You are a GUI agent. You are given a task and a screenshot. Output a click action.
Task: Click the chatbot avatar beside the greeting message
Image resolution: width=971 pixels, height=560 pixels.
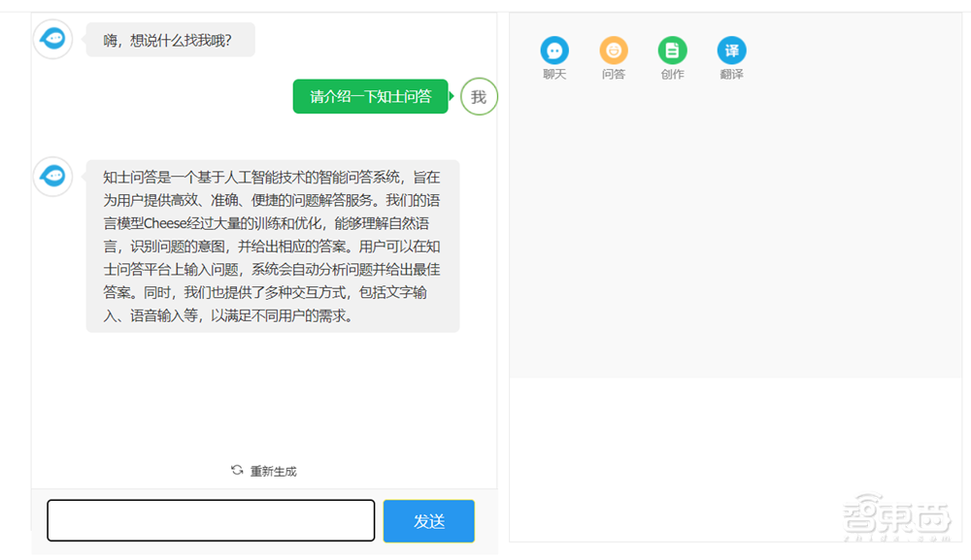pos(52,39)
